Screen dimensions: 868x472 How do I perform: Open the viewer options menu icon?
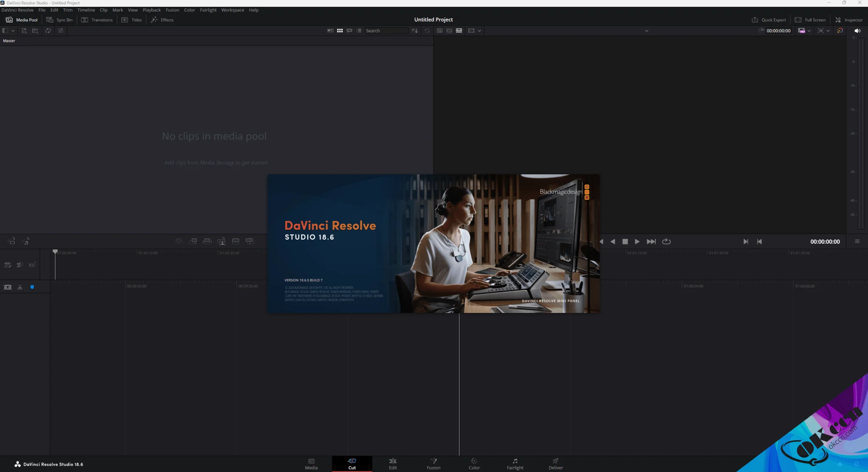coord(857,241)
